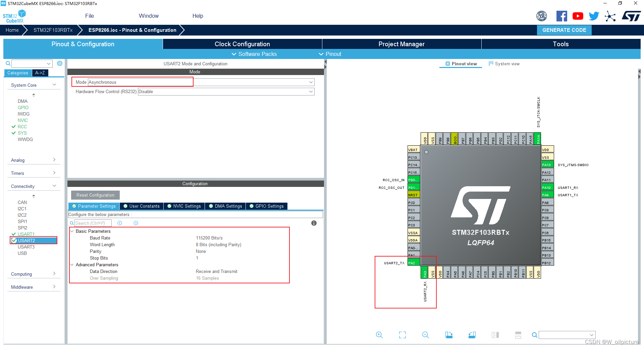
Task: Click the horizontal layout icon in the pinout toolbar
Action: point(518,335)
